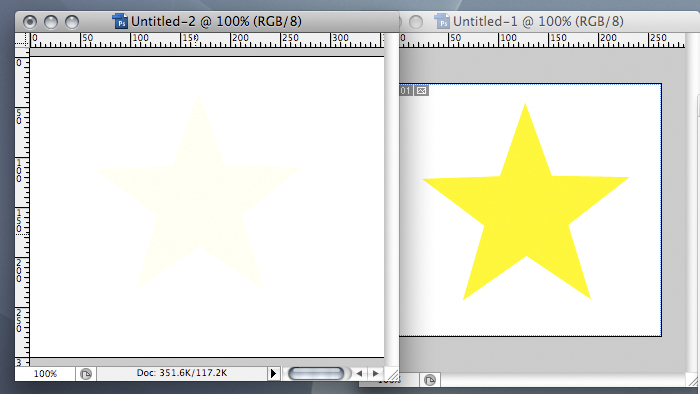Screen dimensions: 700x394
Task: Click the Untitled-1 window title text
Action: click(538, 21)
